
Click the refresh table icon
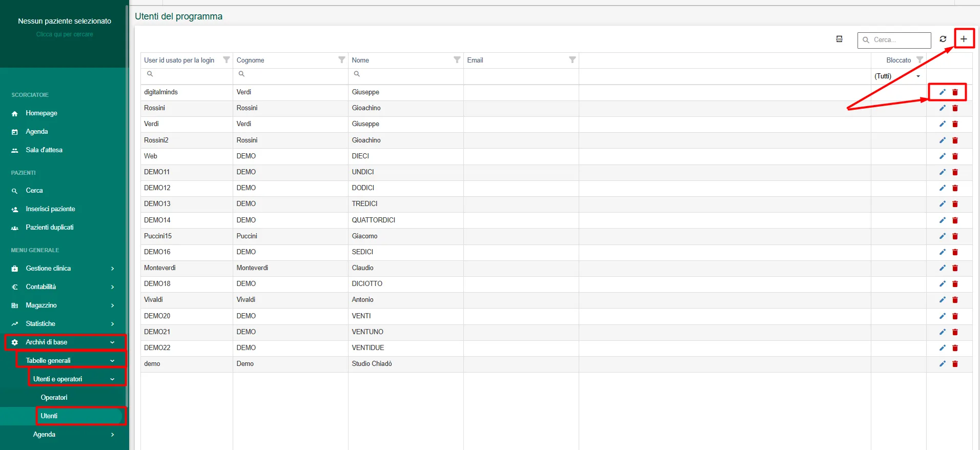click(943, 39)
